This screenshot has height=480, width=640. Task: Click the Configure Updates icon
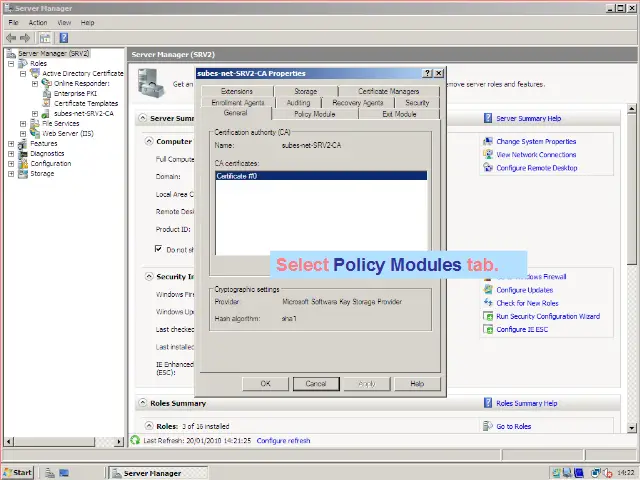[488, 290]
